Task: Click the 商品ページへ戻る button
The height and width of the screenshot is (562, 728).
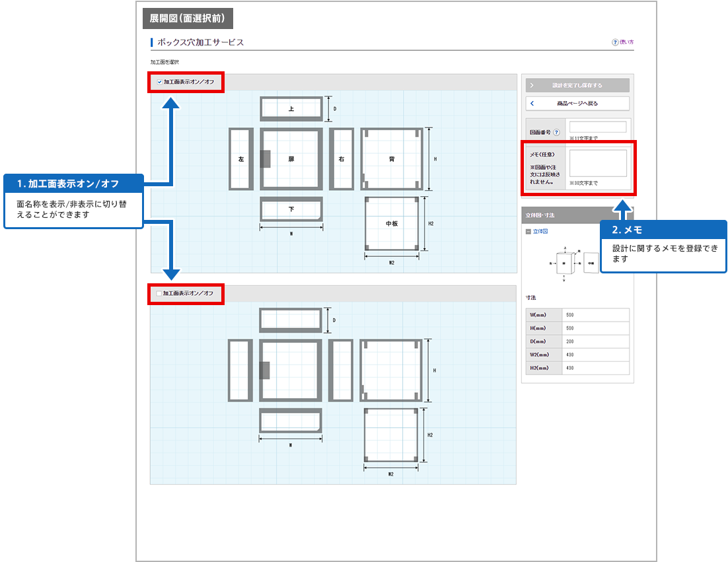Action: click(x=577, y=104)
